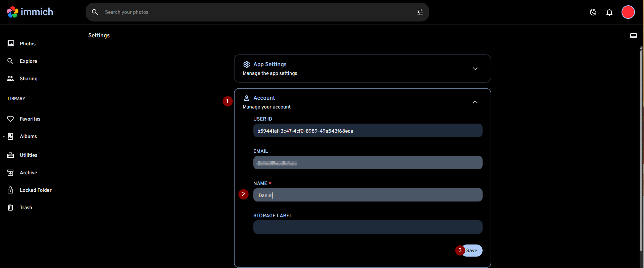The image size is (644, 268).
Task: Toggle dark mode theme icon
Action: tap(593, 12)
